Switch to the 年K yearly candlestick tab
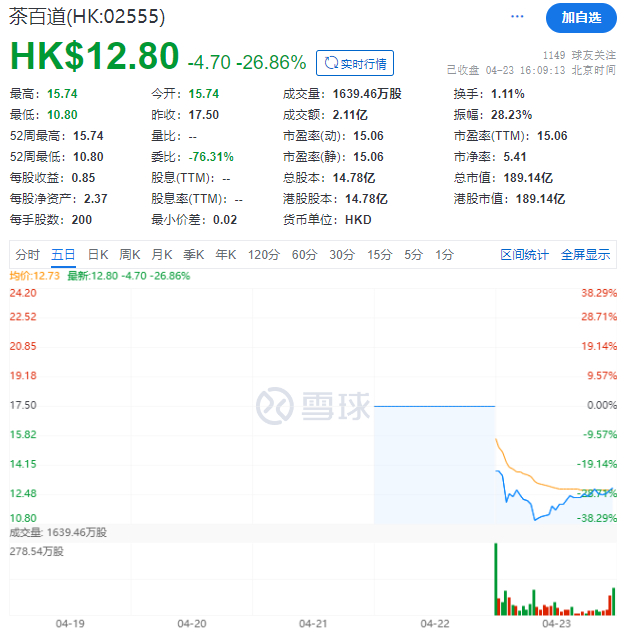Viewport: 630px width, 637px height. pos(225,255)
